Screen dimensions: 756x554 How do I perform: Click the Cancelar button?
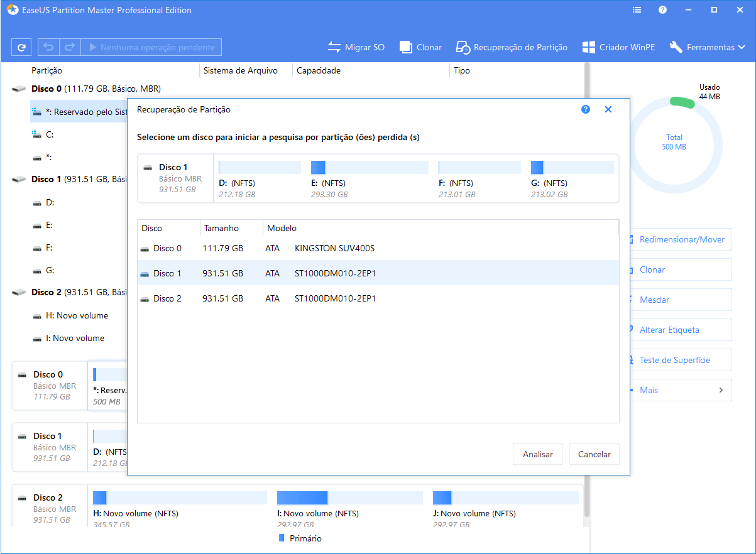click(594, 454)
